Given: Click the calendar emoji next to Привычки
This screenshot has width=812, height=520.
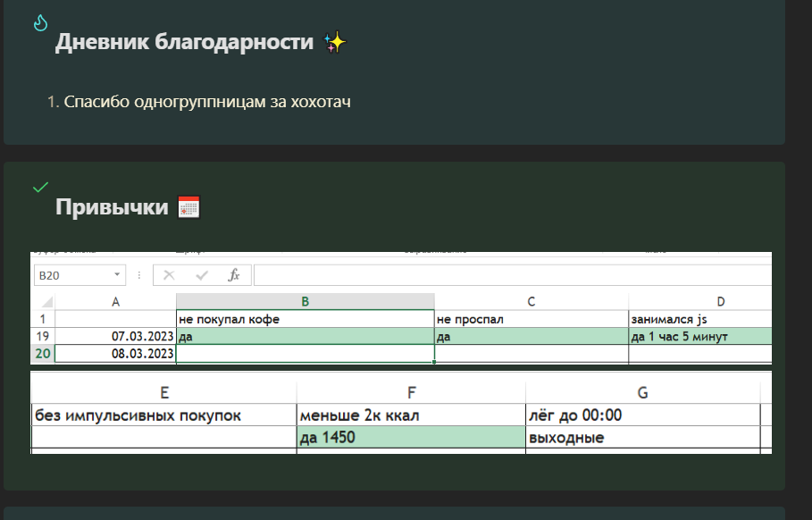Looking at the screenshot, I should pos(188,207).
